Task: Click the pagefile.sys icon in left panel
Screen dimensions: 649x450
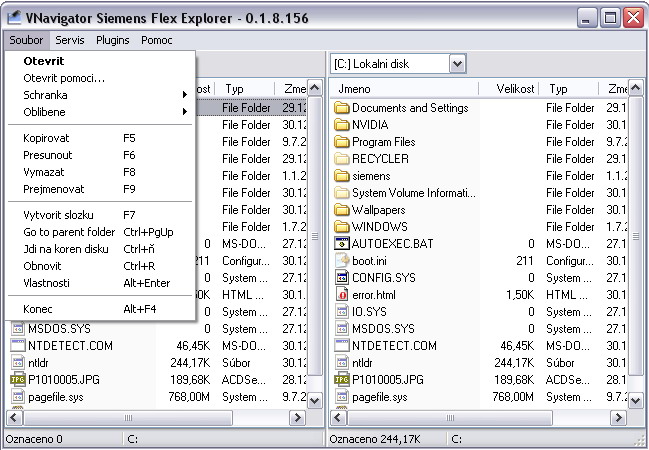Action: (x=17, y=397)
